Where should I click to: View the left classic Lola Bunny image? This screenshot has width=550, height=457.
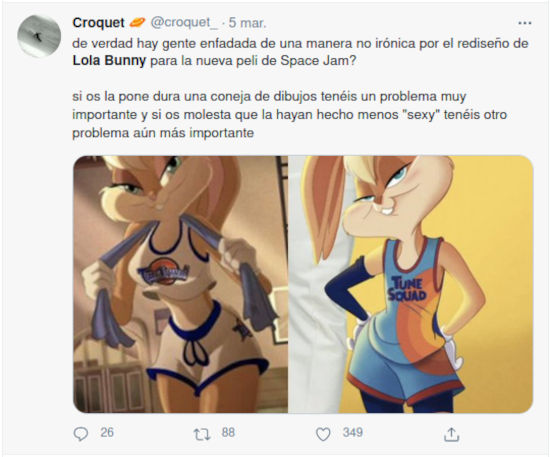pyautogui.click(x=180, y=284)
